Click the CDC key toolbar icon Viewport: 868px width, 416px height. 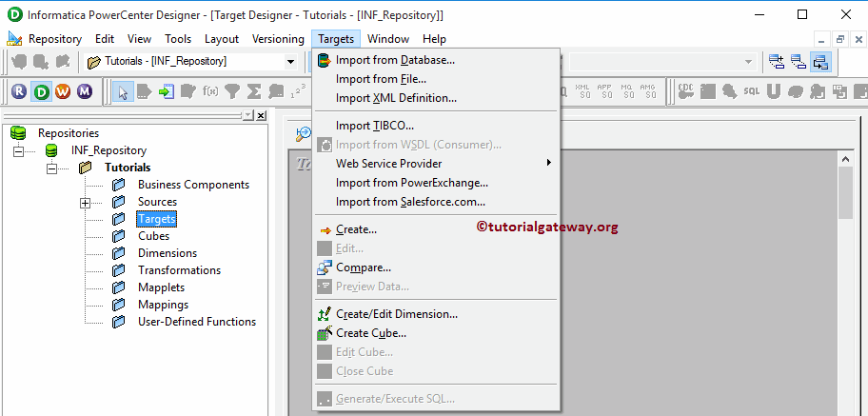686,91
